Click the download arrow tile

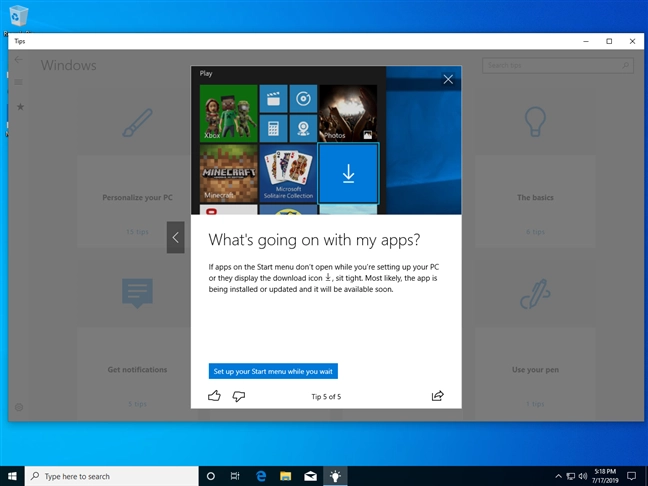[x=348, y=173]
